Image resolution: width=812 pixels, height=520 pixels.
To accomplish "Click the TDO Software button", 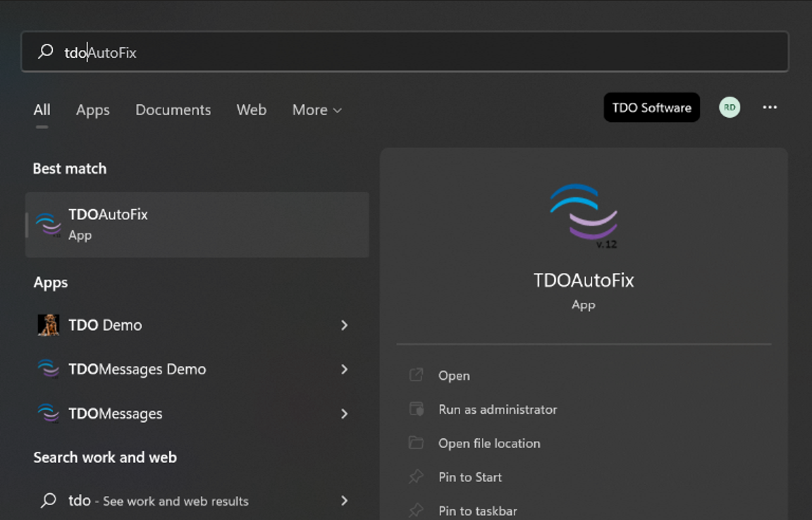I will (651, 108).
